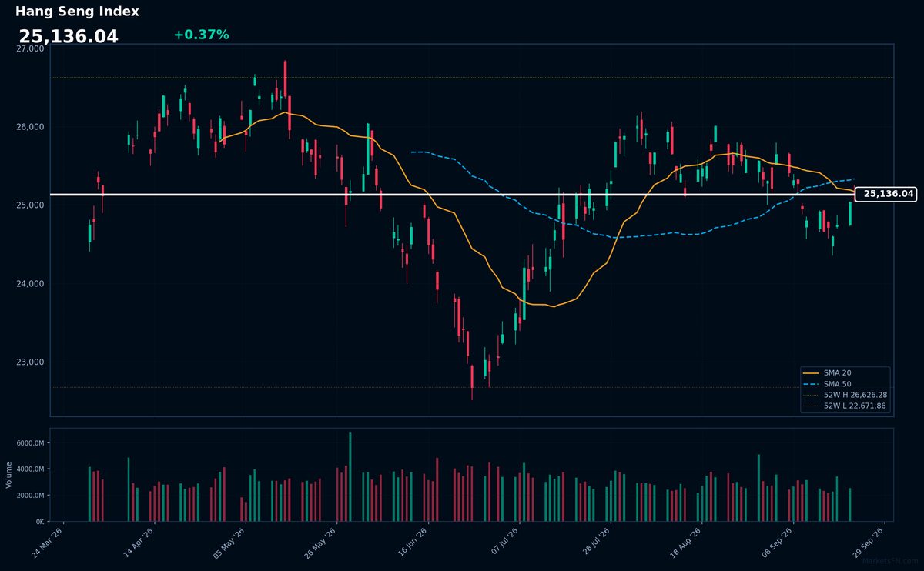Click the 23,000 y-axis label
The height and width of the screenshot is (571, 924).
[x=31, y=362]
